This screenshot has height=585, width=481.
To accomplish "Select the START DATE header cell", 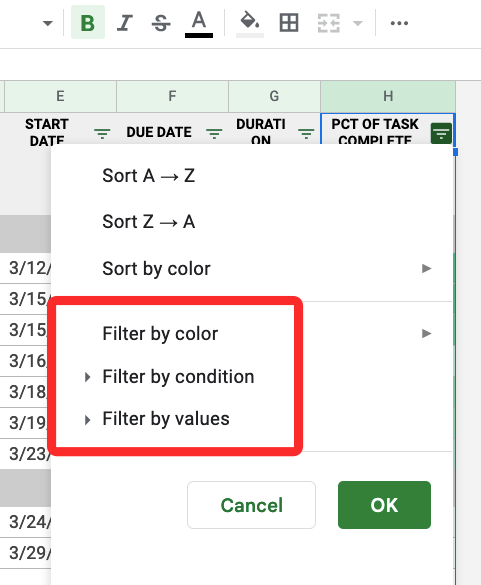I will pos(60,129).
